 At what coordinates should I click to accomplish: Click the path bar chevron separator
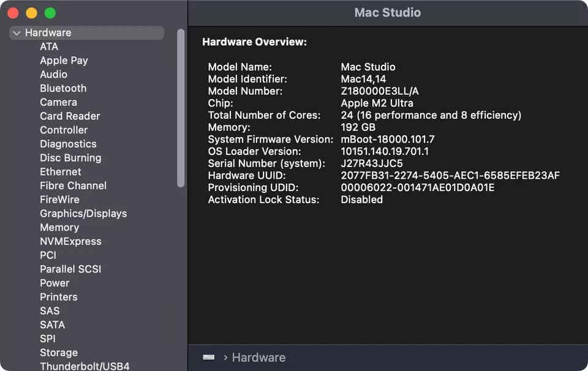(x=225, y=358)
